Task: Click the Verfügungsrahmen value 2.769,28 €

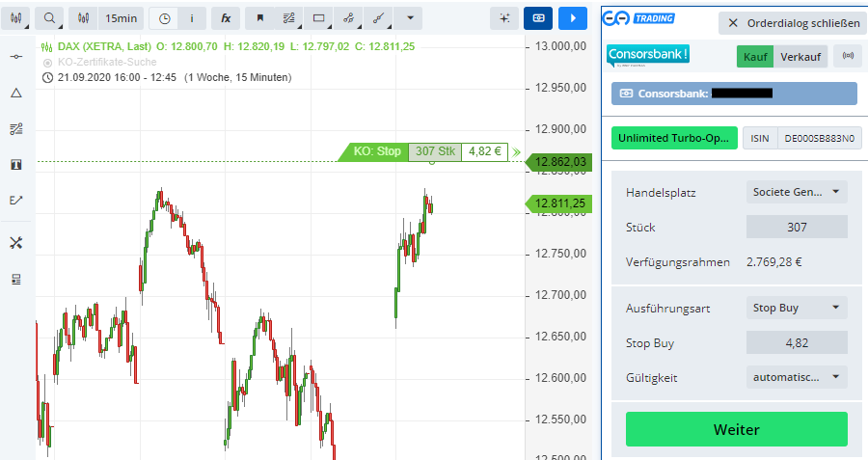Action: 773,262
